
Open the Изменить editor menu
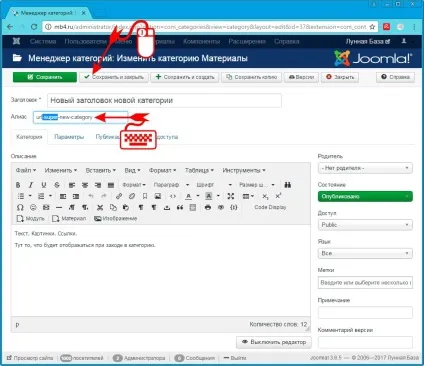[61, 170]
